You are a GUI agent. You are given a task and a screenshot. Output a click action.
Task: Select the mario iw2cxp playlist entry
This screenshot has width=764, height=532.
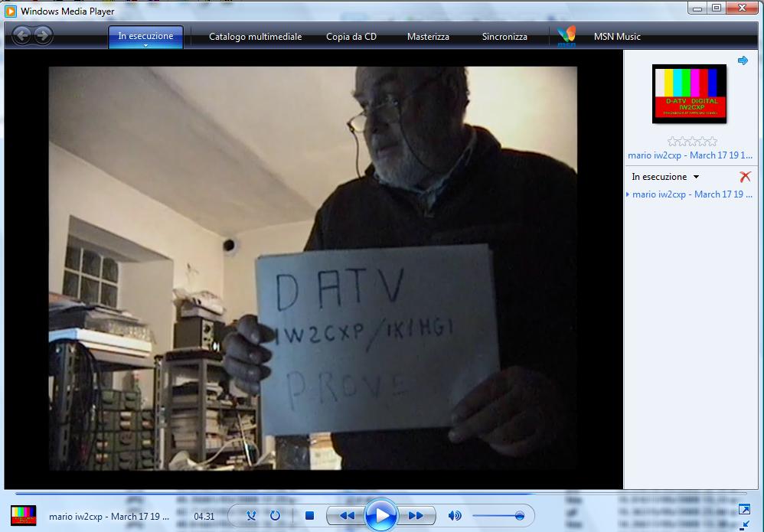[692, 194]
